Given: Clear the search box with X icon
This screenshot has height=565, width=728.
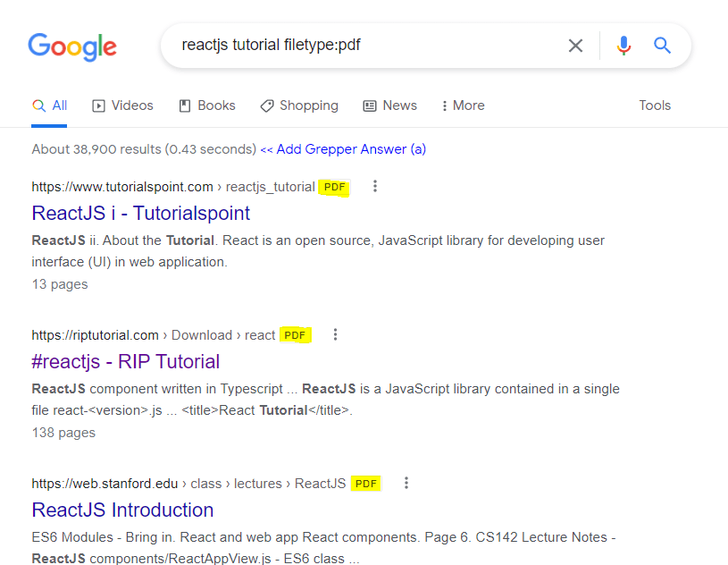Looking at the screenshot, I should 576,46.
